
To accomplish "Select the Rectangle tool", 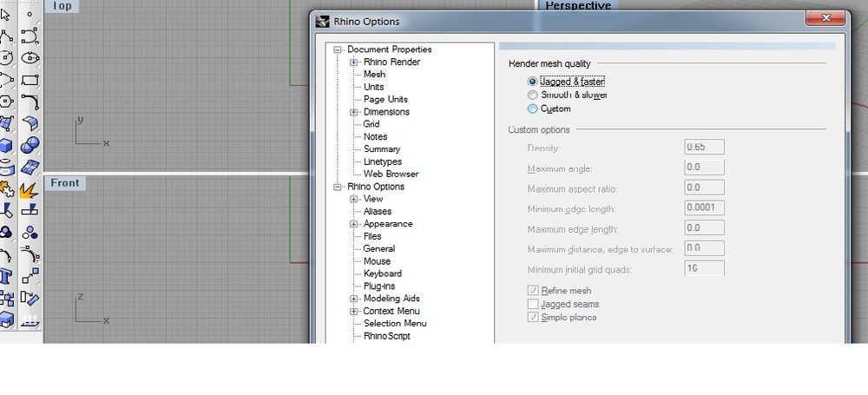I will [x=30, y=80].
